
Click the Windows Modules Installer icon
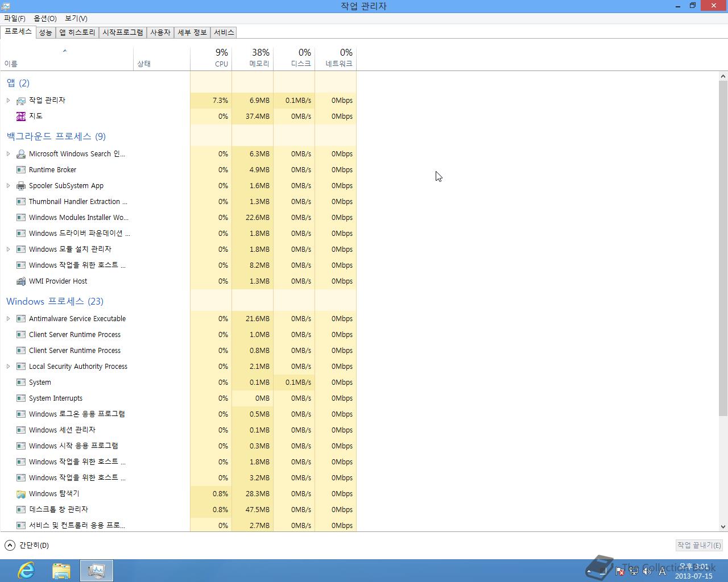pyautogui.click(x=21, y=217)
